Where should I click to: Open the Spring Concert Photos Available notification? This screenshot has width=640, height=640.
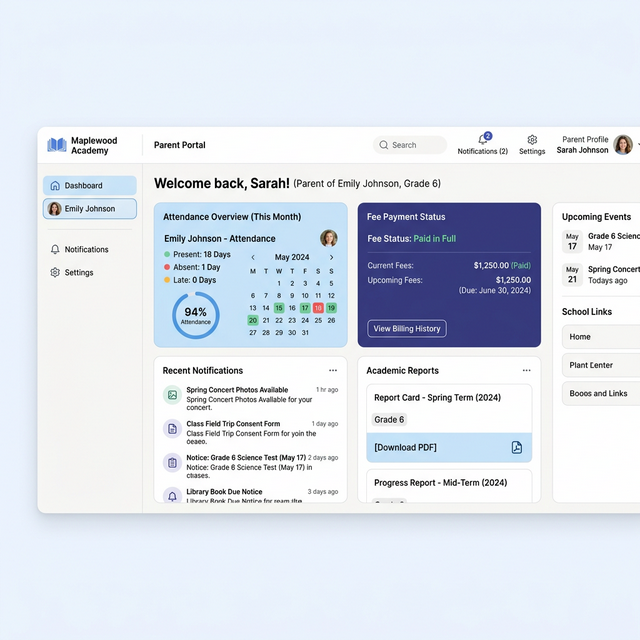click(251, 398)
